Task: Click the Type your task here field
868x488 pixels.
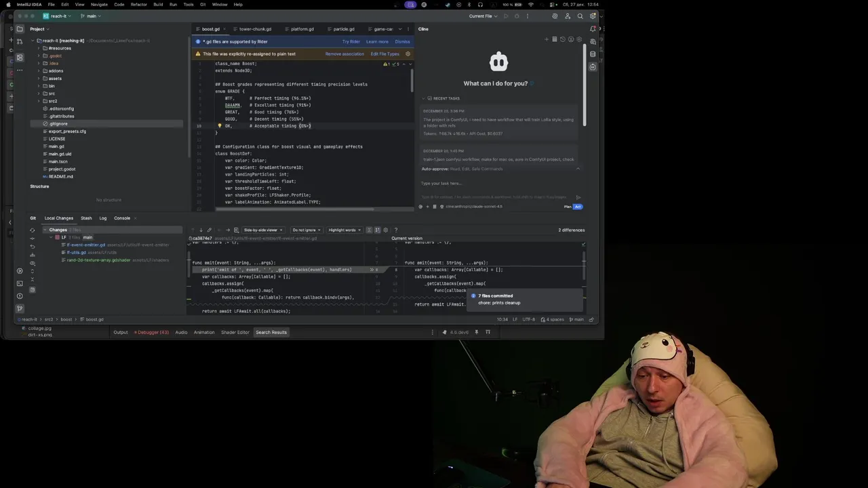Action: point(500,183)
